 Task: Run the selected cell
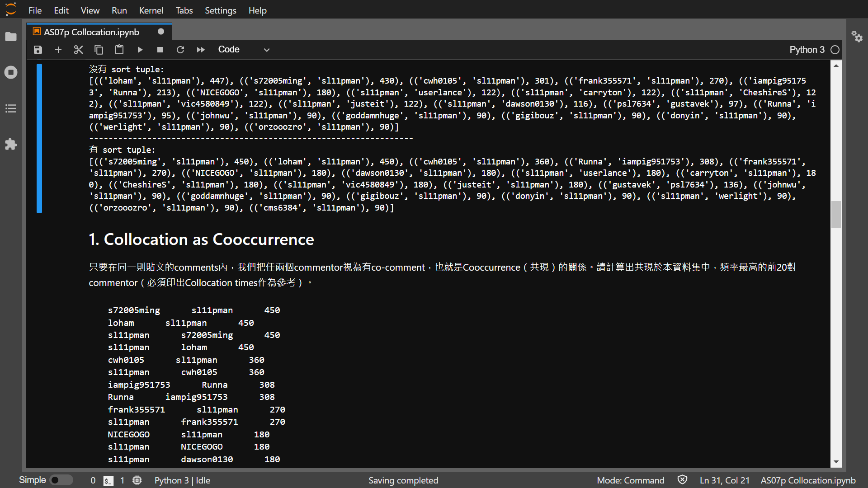[x=140, y=50]
